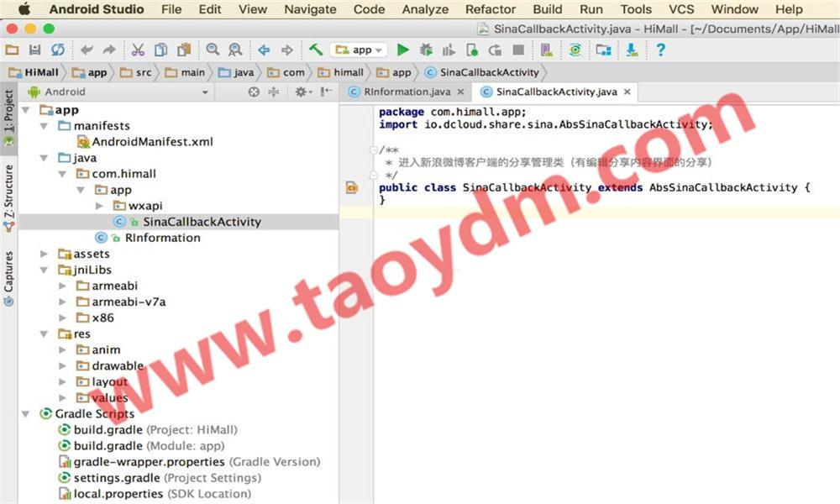Click the Open folder toolbar icon
The height and width of the screenshot is (504, 840).
pyautogui.click(x=12, y=50)
